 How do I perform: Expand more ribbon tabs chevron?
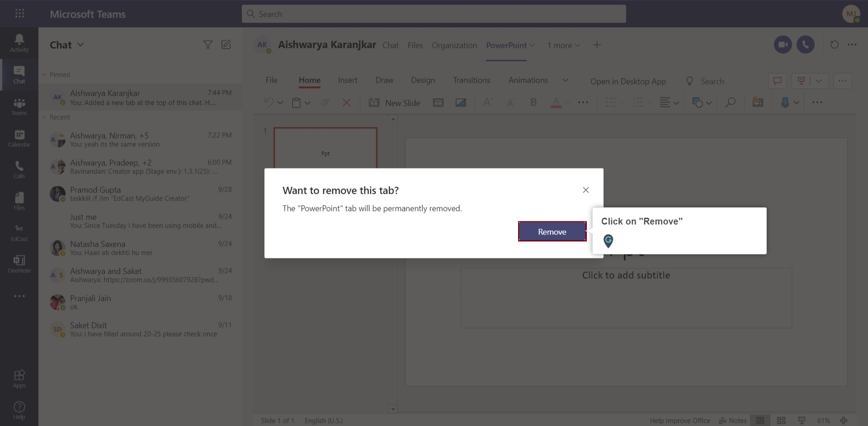coord(565,80)
